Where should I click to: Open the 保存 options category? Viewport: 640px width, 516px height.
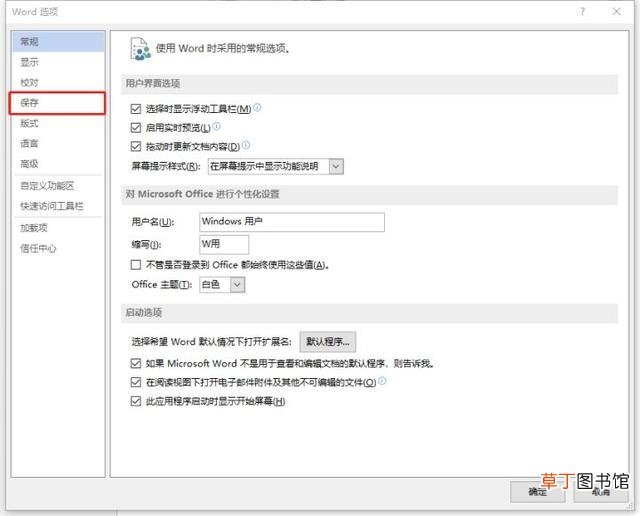click(57, 103)
